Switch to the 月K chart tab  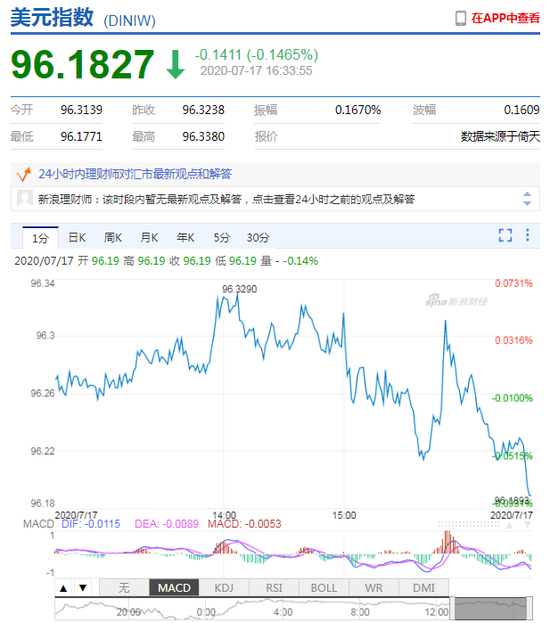[x=149, y=238]
